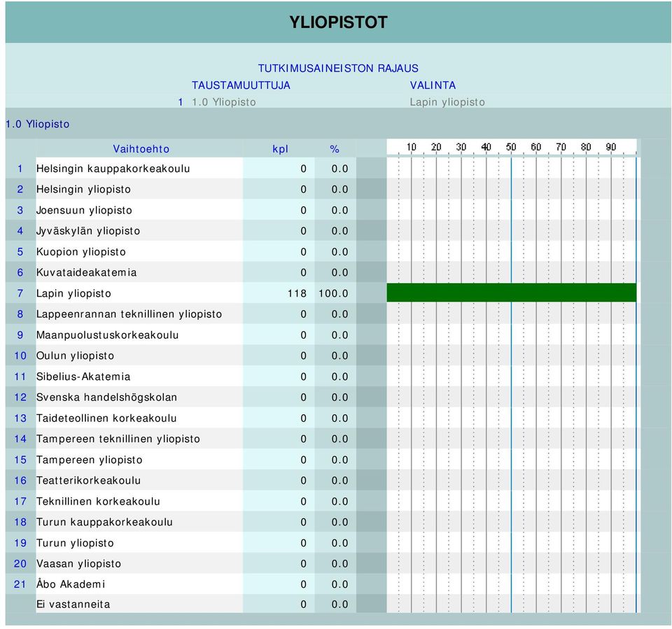
Task: Click the green bar for Lapin yliopisto
Action: (x=511, y=292)
